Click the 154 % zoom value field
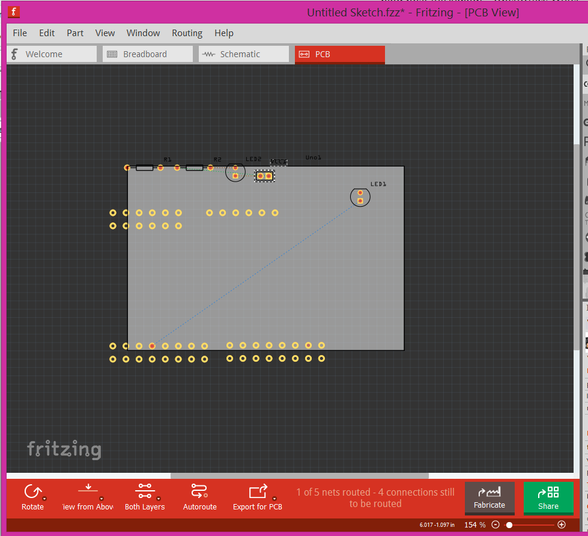This screenshot has width=588, height=536. 475,525
